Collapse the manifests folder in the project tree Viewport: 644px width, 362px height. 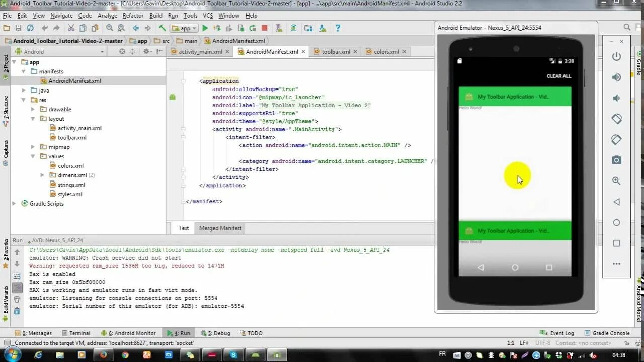click(x=24, y=71)
